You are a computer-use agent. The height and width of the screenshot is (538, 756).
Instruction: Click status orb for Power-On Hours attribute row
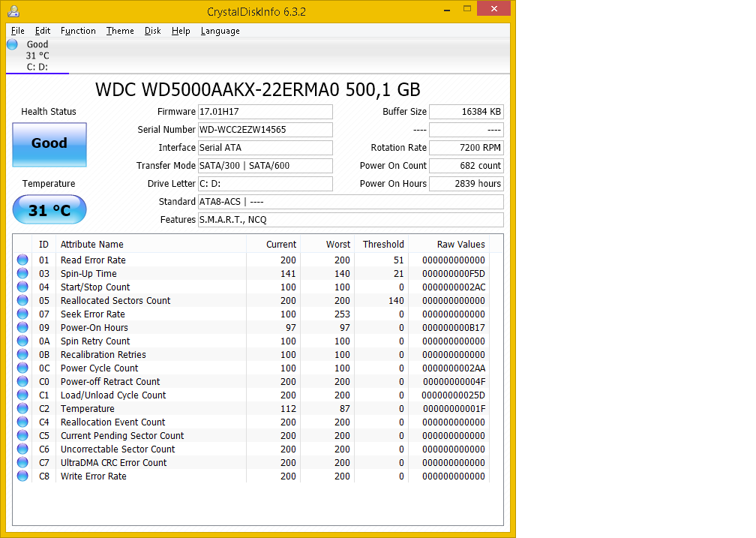pos(22,327)
